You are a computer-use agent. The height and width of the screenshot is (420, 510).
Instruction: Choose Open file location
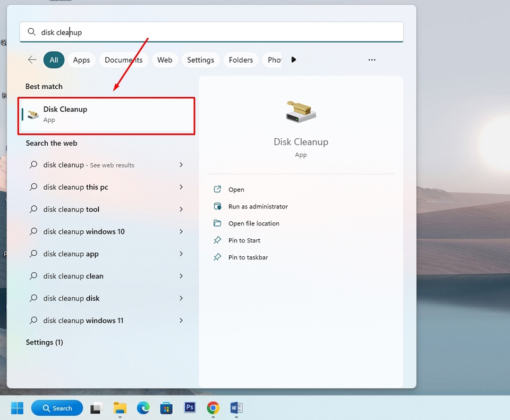coord(254,223)
